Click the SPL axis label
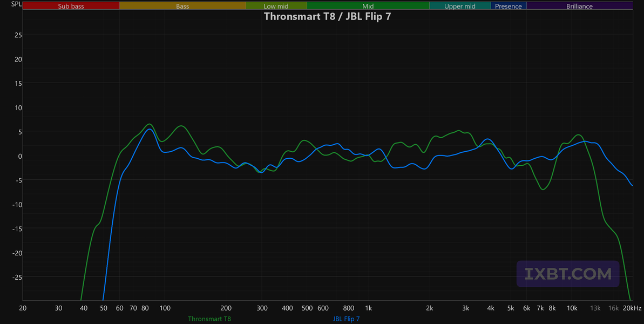This screenshot has height=324, width=644. click(x=16, y=4)
